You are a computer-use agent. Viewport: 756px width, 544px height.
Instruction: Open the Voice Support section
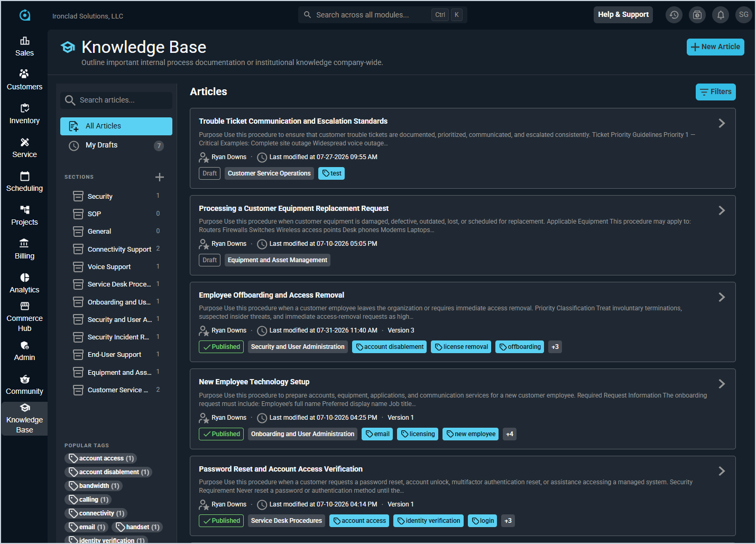click(116, 266)
